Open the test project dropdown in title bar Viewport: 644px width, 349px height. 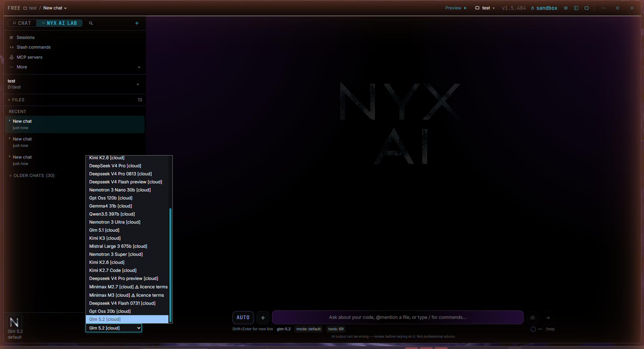[485, 8]
